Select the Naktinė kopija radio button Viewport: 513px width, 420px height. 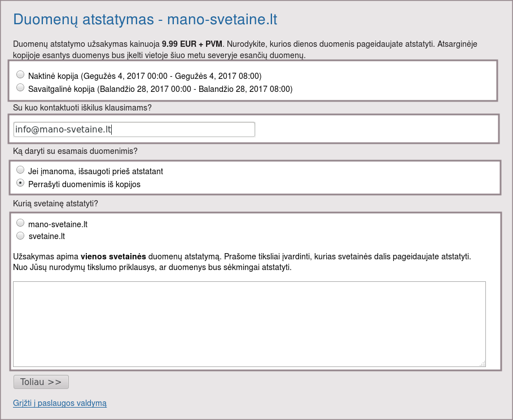point(20,74)
